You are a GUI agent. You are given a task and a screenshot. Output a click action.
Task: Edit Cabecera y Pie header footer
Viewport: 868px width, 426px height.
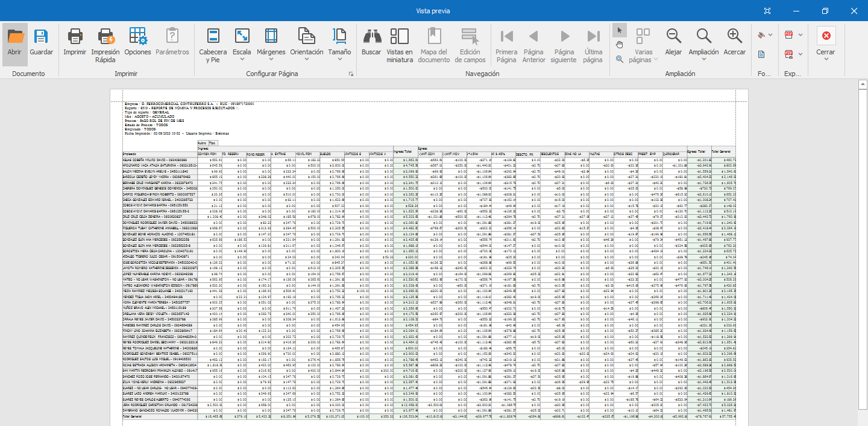click(213, 46)
